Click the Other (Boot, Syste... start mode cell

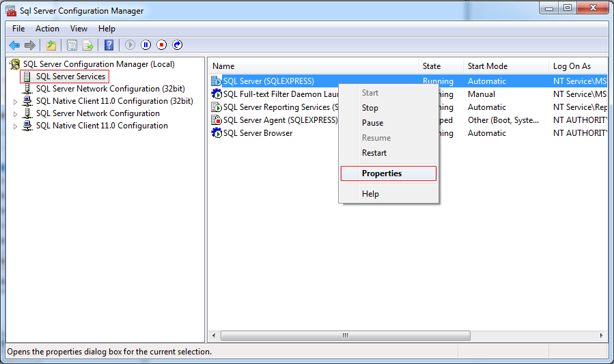(x=503, y=120)
